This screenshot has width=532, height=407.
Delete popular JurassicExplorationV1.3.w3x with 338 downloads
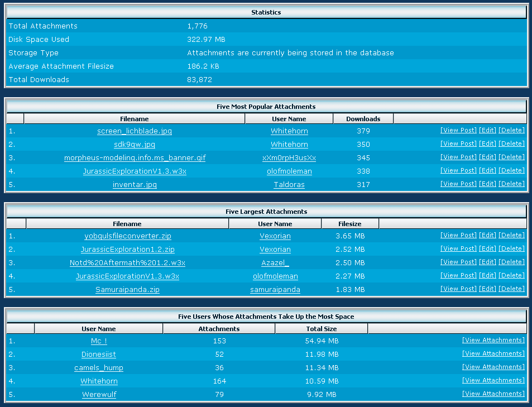click(x=512, y=170)
